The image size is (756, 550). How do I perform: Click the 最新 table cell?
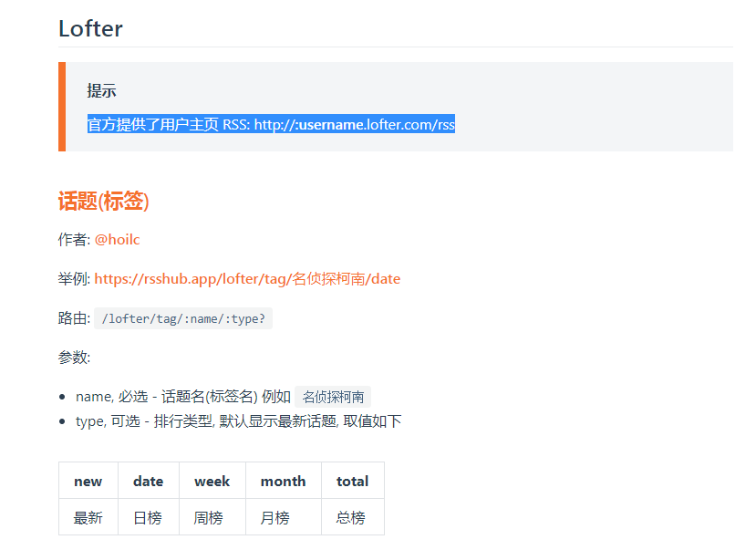pos(88,517)
